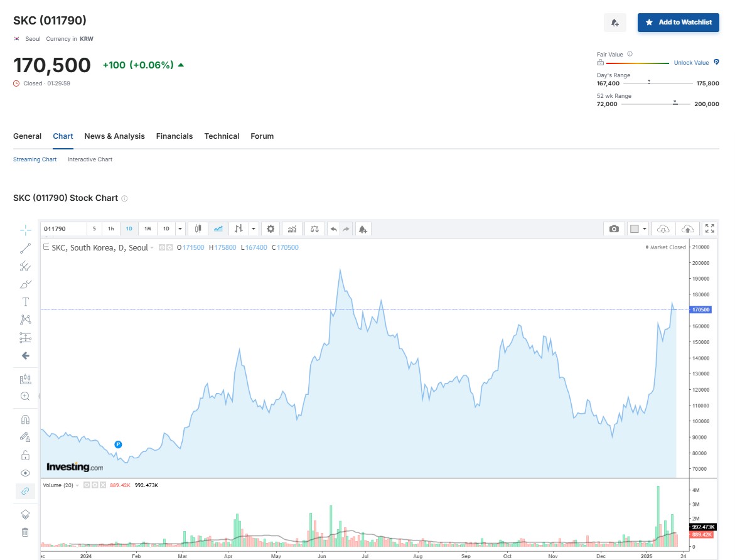Toggle hide all drawings eye icon

point(25,473)
